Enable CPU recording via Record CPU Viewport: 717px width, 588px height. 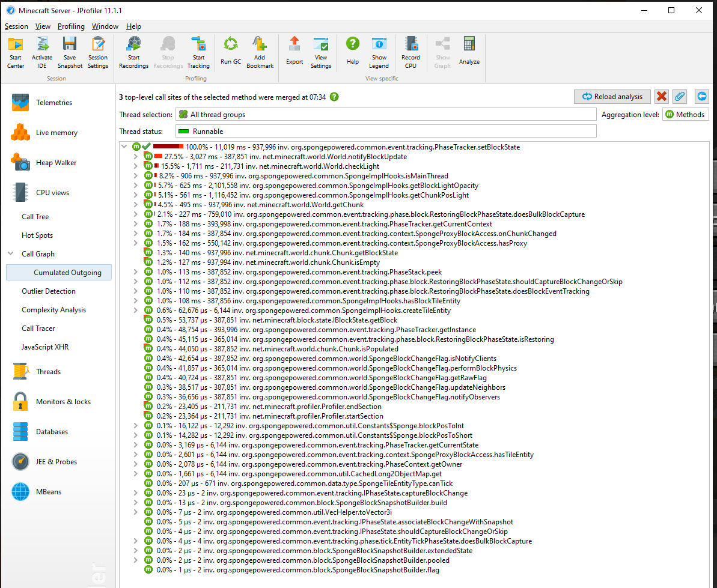pyautogui.click(x=410, y=52)
